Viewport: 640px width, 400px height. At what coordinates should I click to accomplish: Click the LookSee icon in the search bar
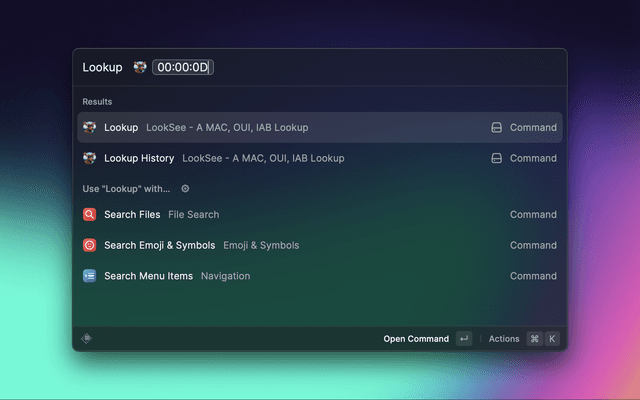(x=140, y=67)
